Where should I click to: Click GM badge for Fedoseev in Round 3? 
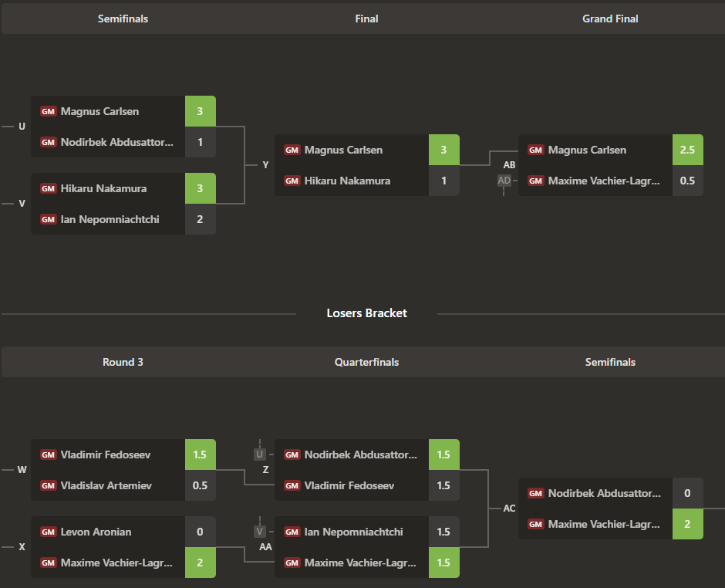point(48,455)
